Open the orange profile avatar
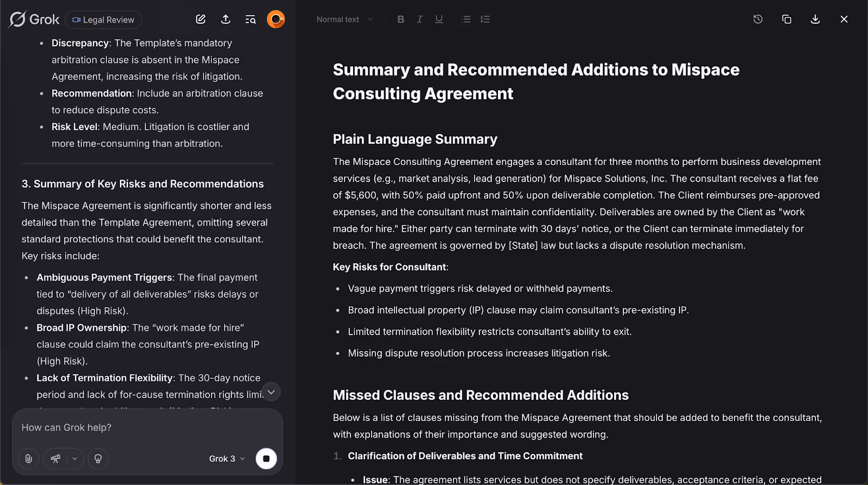The width and height of the screenshot is (868, 485). pos(276,20)
